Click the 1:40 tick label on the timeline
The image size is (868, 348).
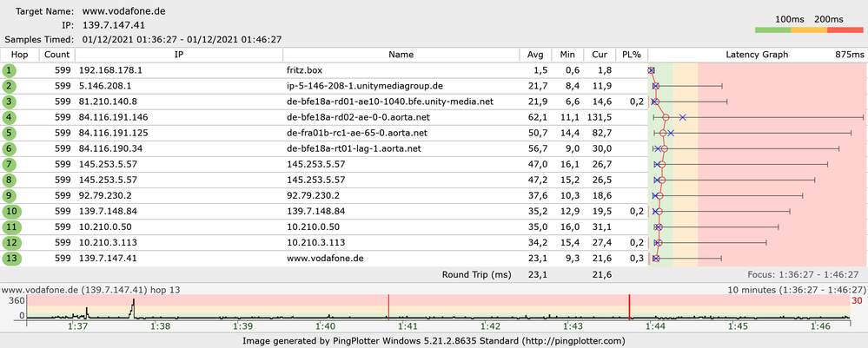[x=325, y=327]
